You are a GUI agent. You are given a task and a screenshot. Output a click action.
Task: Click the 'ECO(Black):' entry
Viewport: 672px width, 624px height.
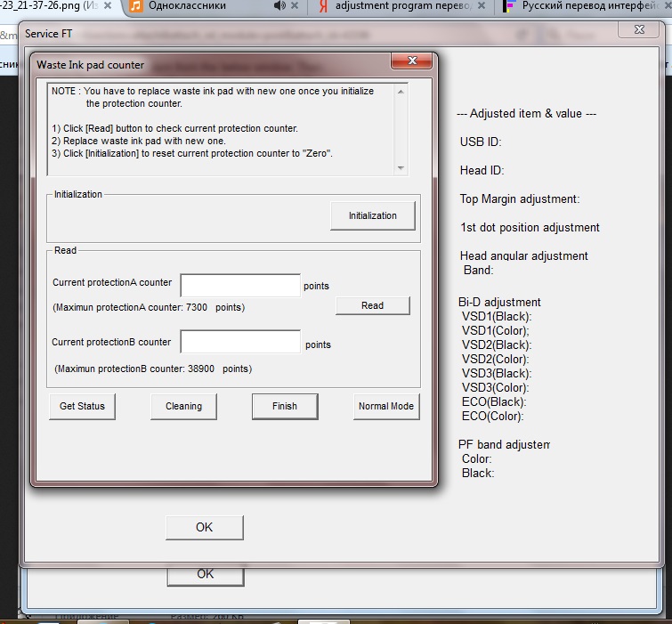tap(494, 401)
